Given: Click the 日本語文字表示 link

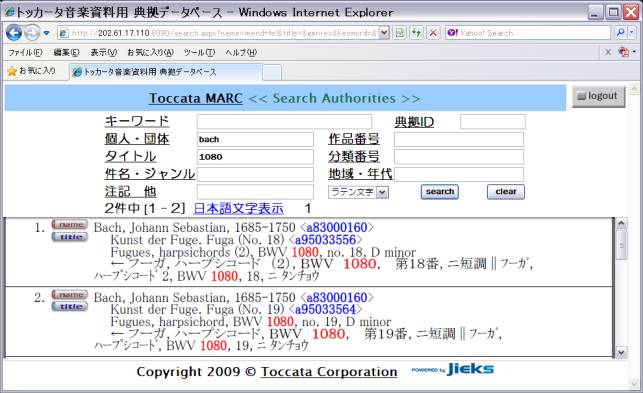Looking at the screenshot, I should pos(238,208).
